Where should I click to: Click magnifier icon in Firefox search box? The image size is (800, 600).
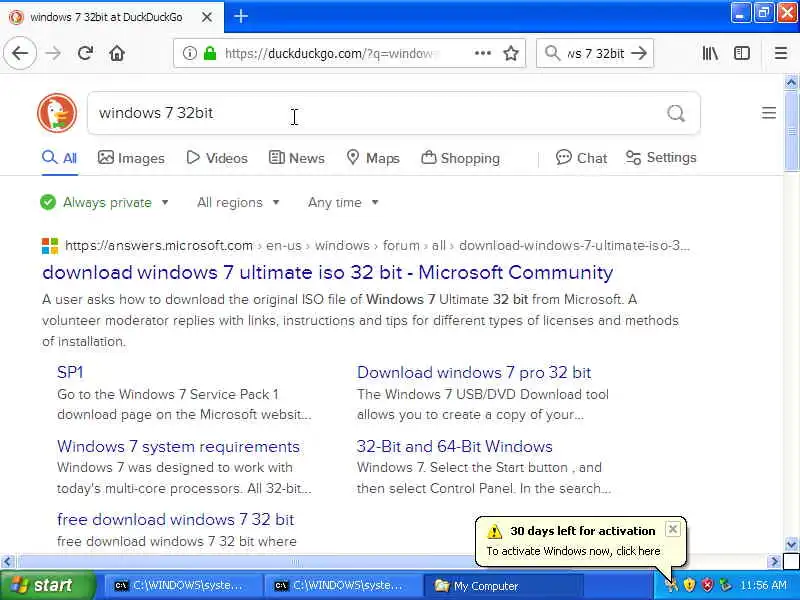click(552, 53)
